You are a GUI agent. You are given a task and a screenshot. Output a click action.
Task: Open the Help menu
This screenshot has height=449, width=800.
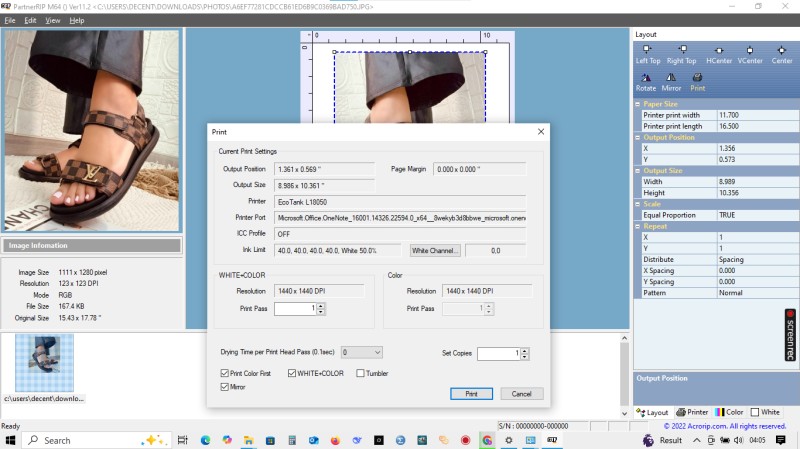(x=77, y=20)
